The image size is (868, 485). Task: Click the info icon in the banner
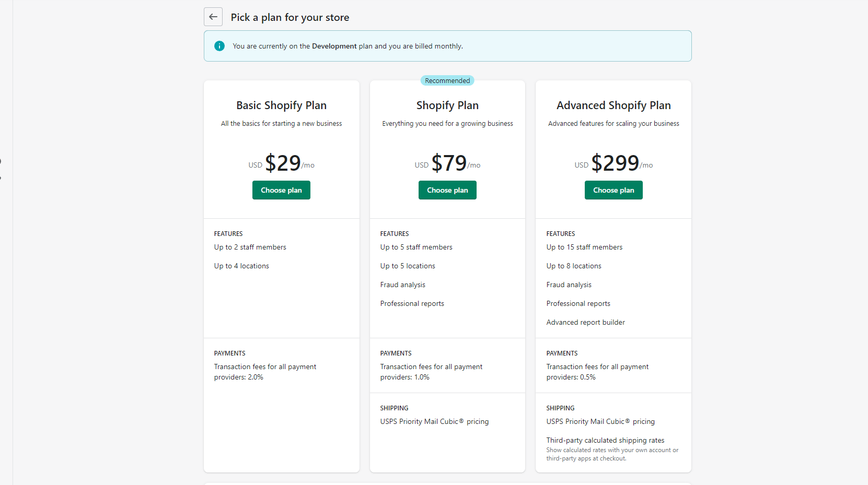click(x=219, y=46)
